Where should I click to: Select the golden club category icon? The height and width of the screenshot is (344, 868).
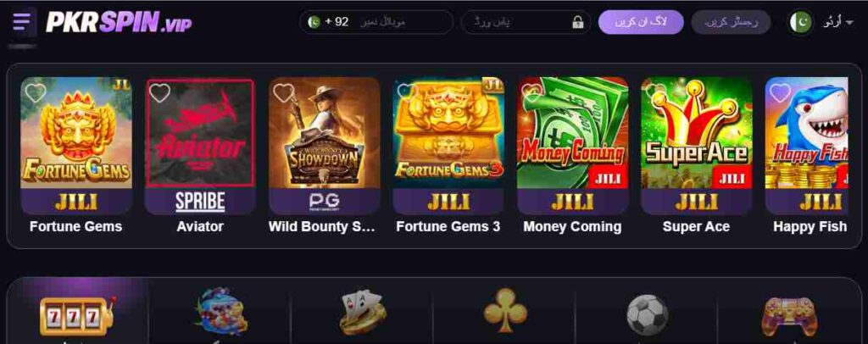(505, 310)
